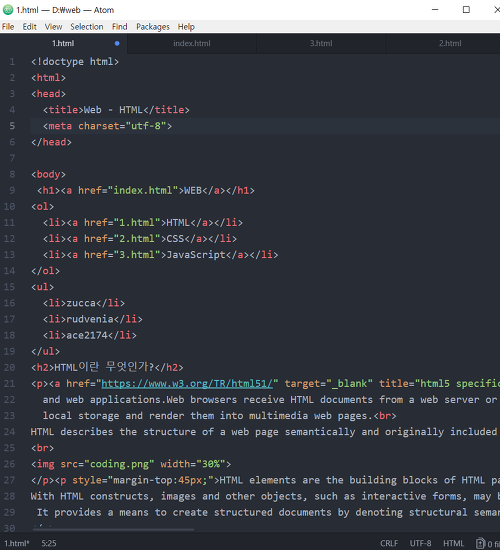
Task: Click the ace2174 list item
Action: tap(90, 335)
